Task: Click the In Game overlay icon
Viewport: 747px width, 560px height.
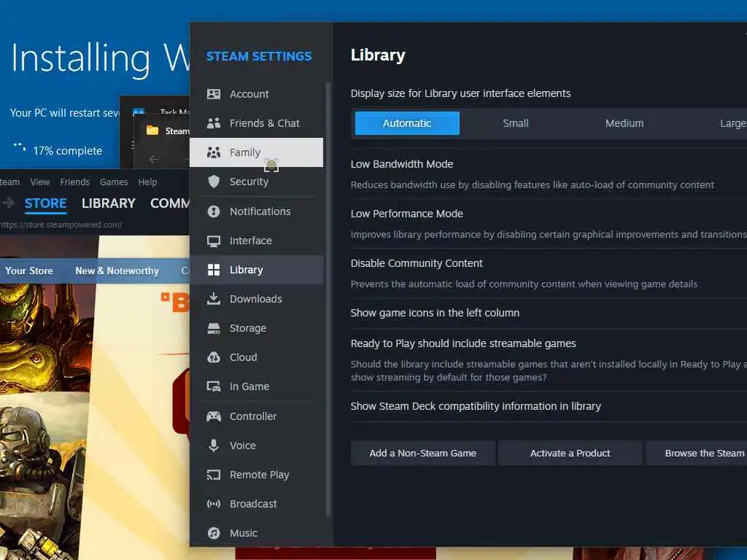Action: click(214, 386)
